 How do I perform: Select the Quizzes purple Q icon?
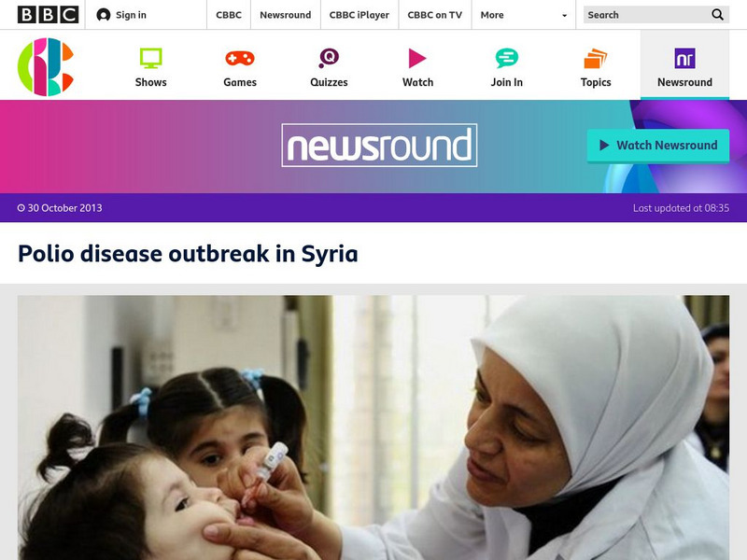329,58
